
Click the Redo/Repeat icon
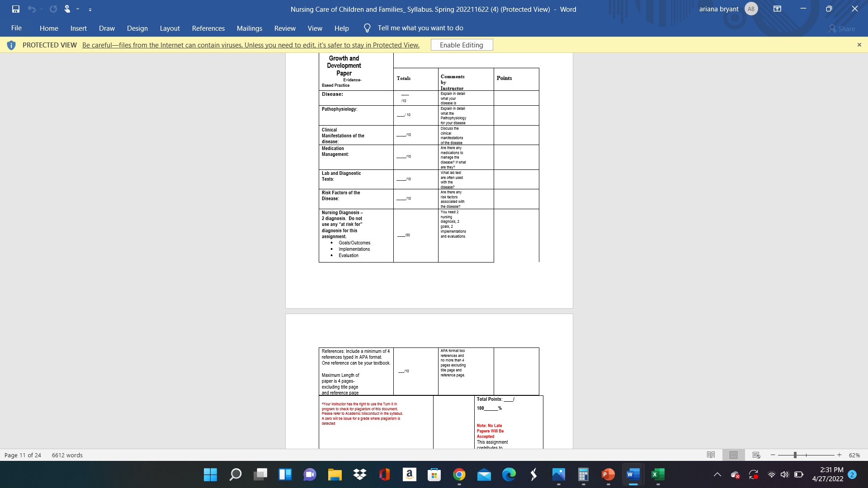pyautogui.click(x=53, y=9)
